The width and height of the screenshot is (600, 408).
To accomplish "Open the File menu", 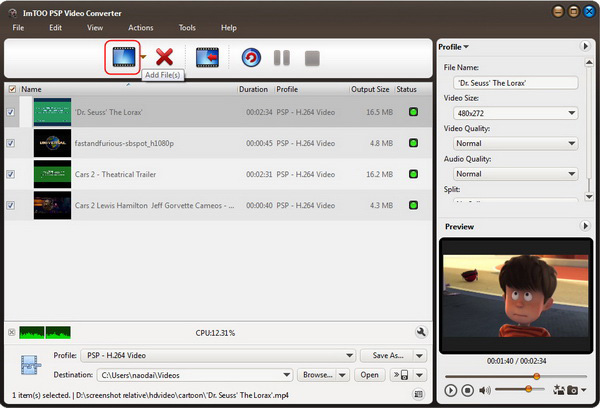I will 18,28.
